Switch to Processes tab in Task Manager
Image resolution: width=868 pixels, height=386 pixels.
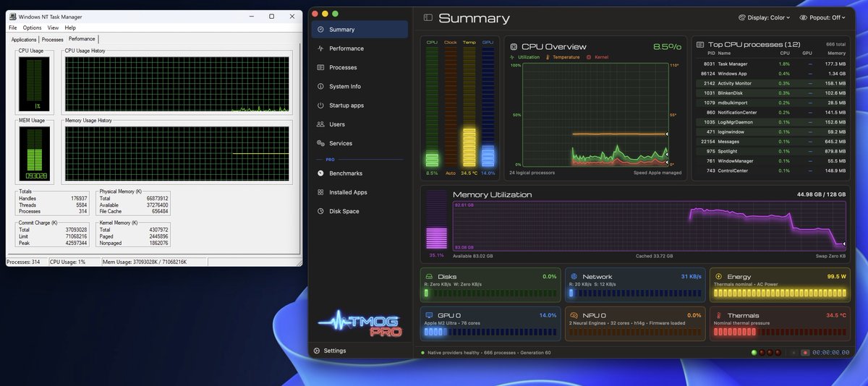tap(53, 40)
